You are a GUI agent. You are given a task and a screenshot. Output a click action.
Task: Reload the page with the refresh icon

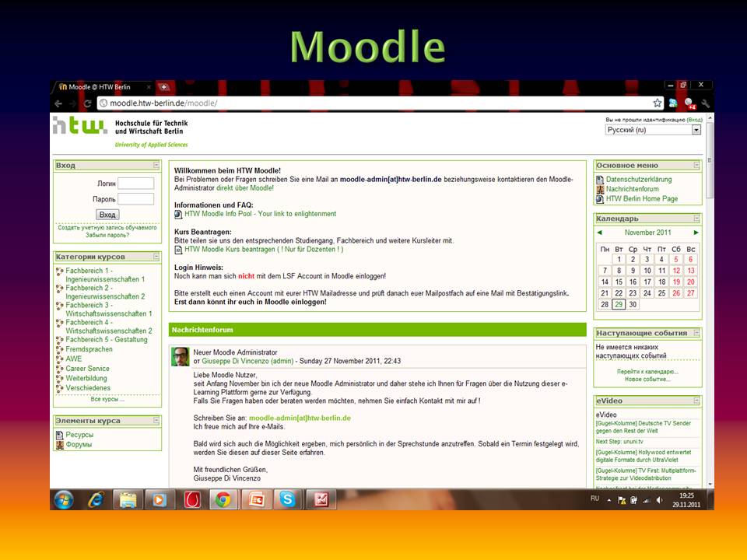[87, 103]
